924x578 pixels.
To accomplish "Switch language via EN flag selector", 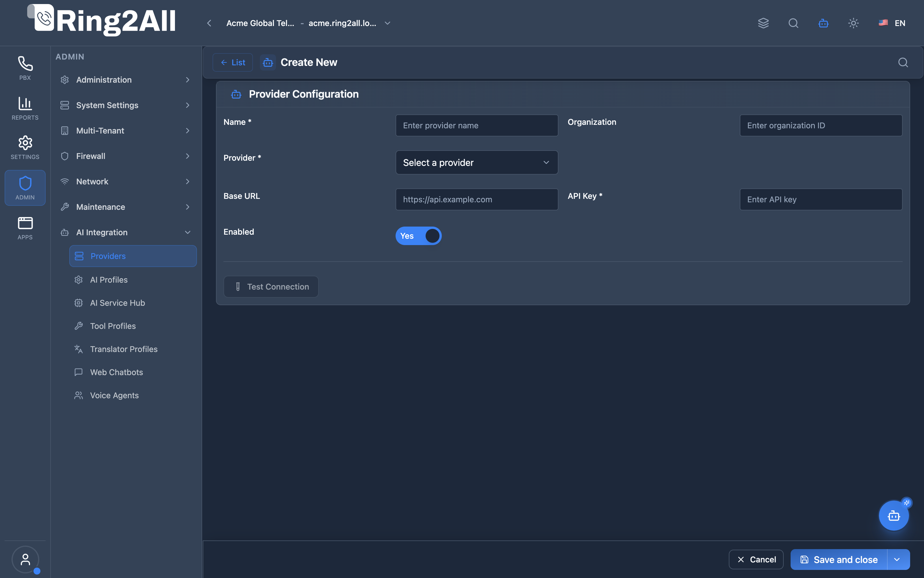I will click(892, 23).
